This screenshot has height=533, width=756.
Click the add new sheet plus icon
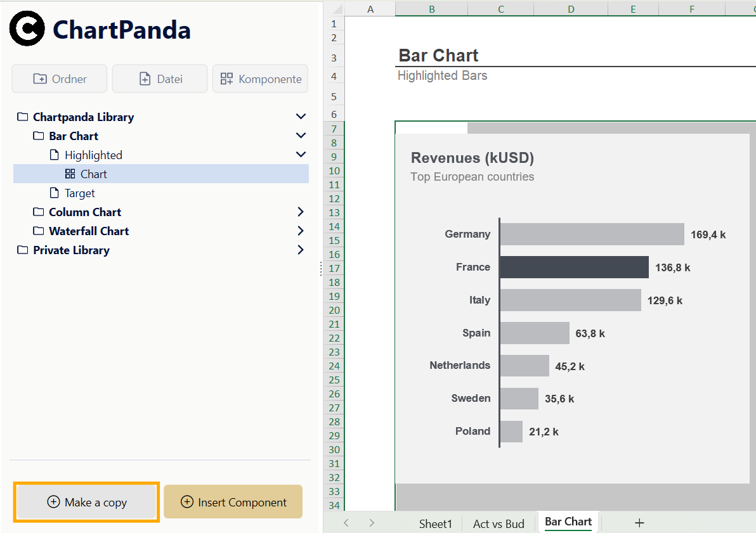click(639, 523)
